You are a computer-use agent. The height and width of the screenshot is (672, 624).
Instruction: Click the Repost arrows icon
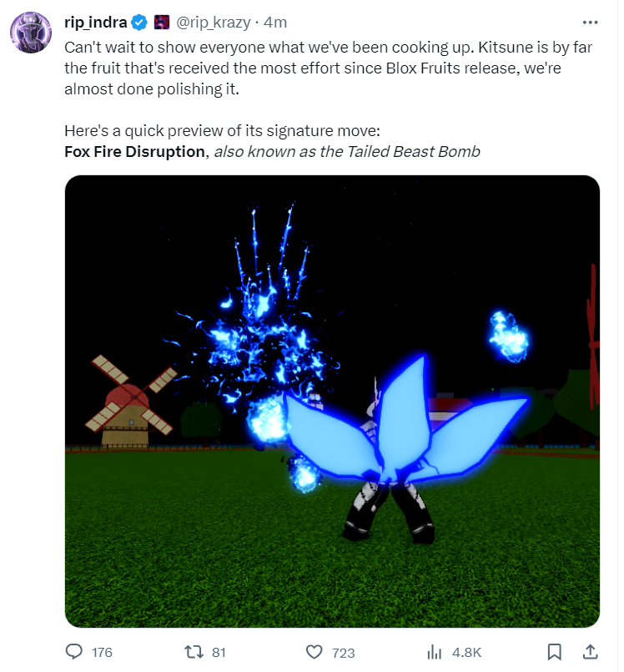tap(194, 652)
